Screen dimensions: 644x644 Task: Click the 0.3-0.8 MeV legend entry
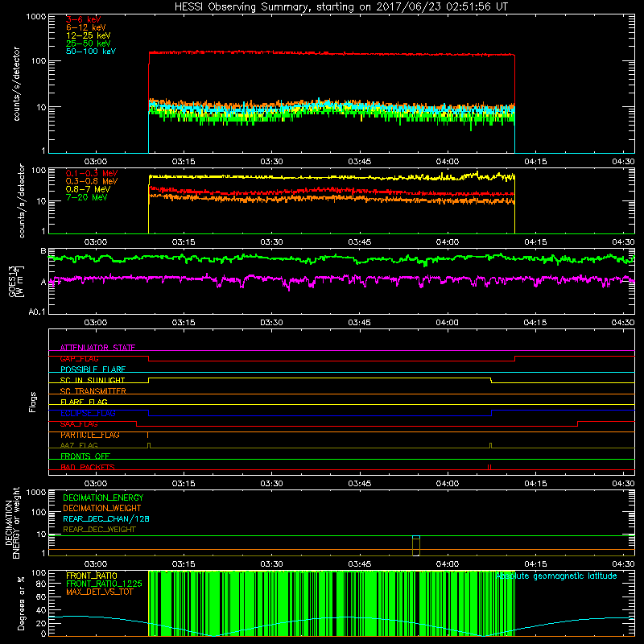click(x=92, y=181)
